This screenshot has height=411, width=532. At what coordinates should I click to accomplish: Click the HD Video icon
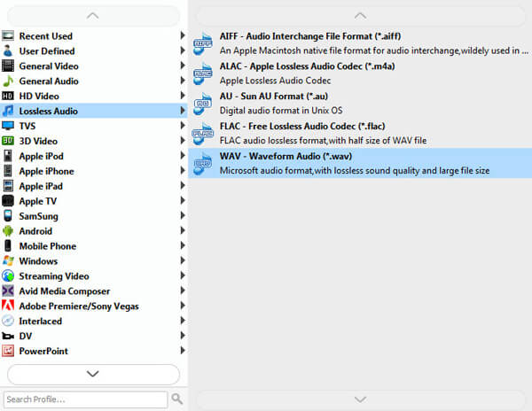point(8,96)
